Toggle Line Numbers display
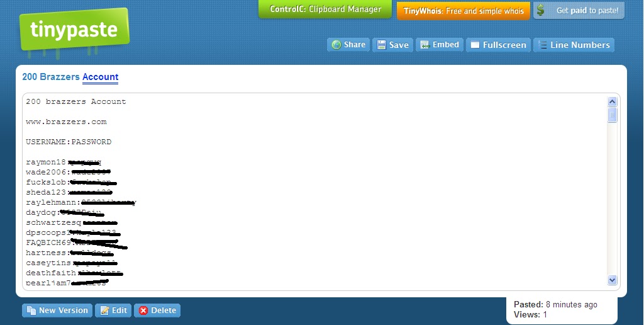644x325 pixels. 574,45
